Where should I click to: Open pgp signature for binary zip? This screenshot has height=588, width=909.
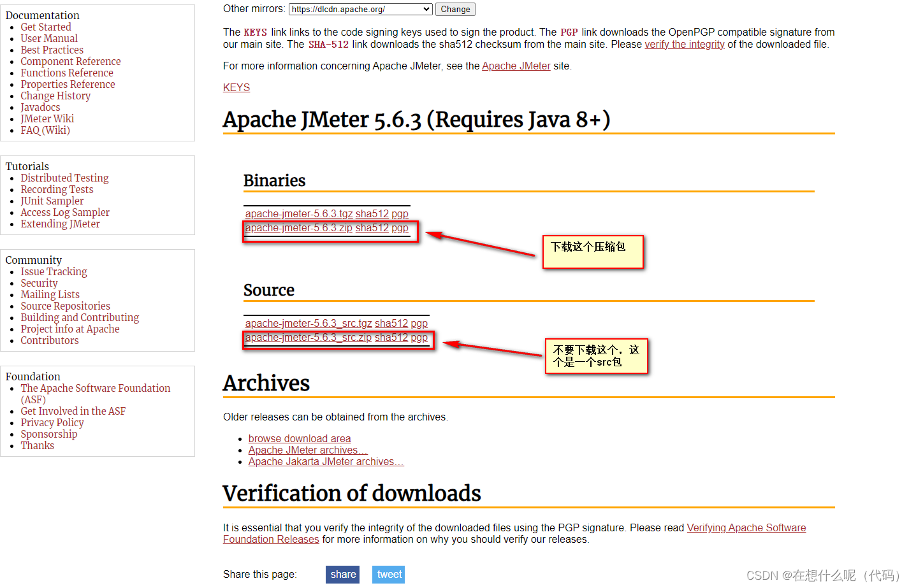[x=400, y=228]
